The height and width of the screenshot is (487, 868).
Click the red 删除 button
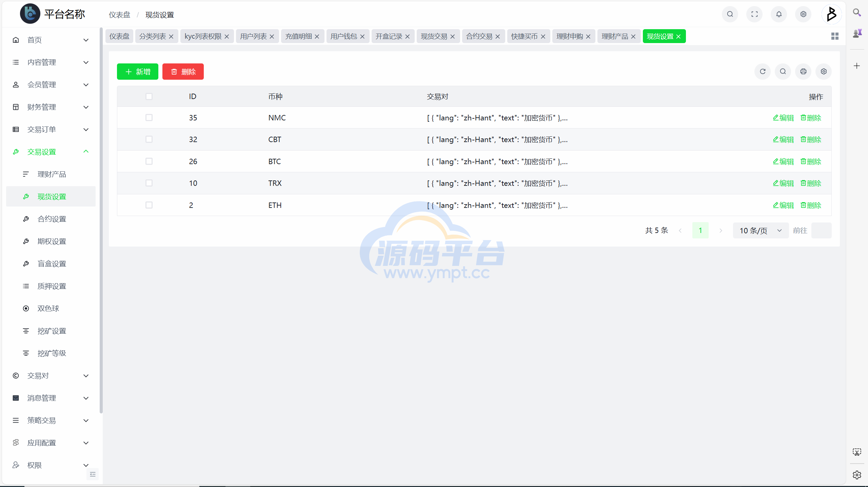point(183,72)
